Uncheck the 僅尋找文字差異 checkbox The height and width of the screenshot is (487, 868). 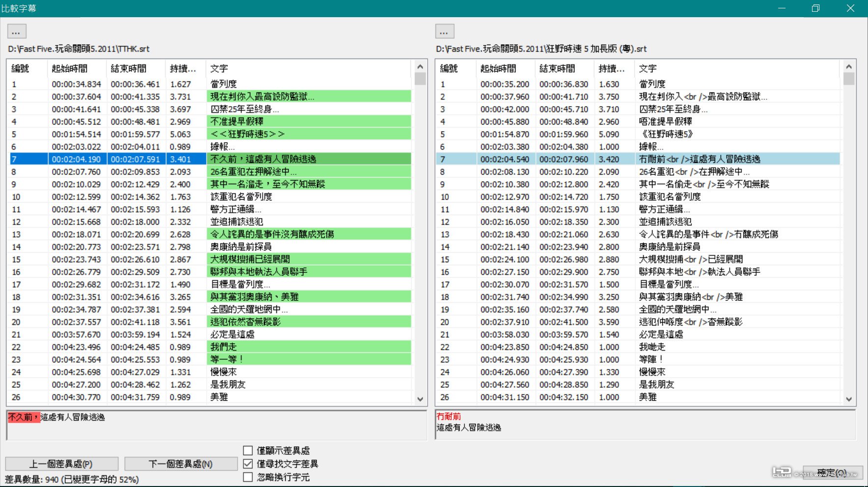(248, 464)
